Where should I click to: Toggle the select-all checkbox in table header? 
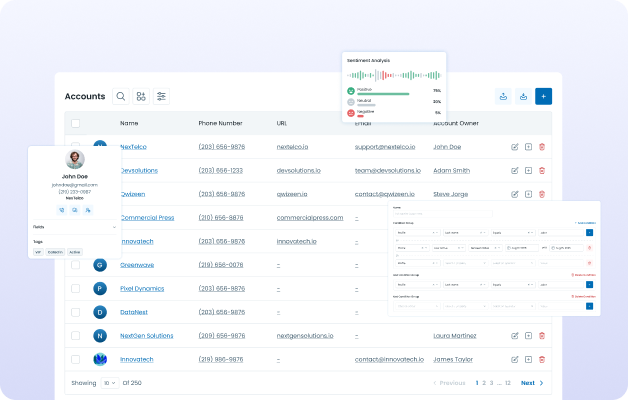75,123
